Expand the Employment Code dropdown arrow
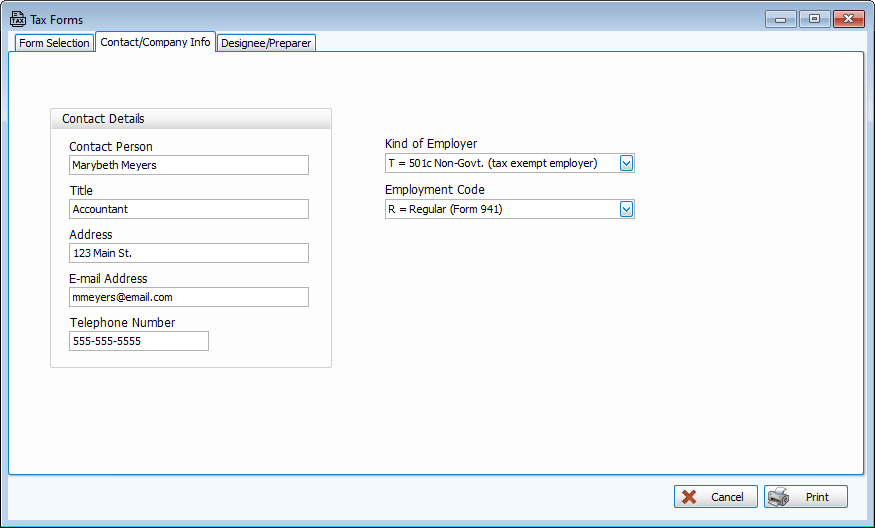 coord(626,209)
